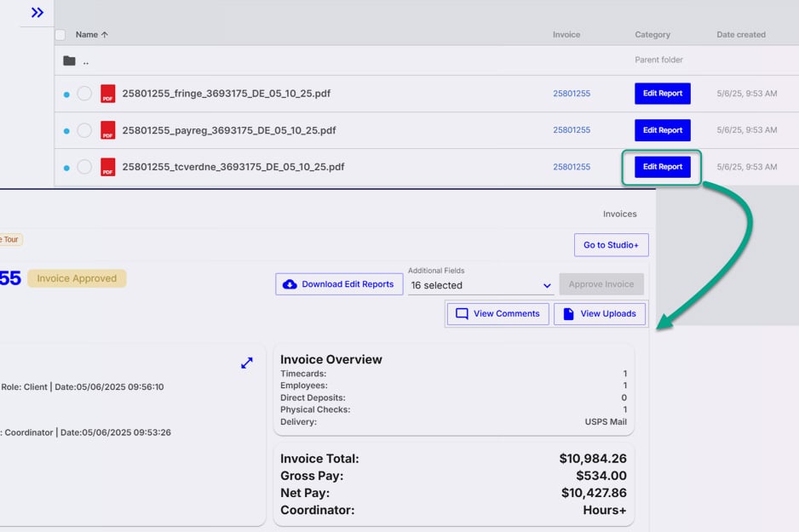This screenshot has height=532, width=799.
Task: Toggle the select-all checkbox in header
Action: (60, 35)
